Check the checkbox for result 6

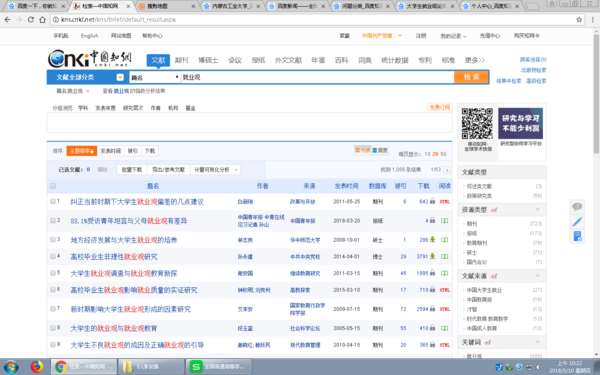pyautogui.click(x=53, y=290)
